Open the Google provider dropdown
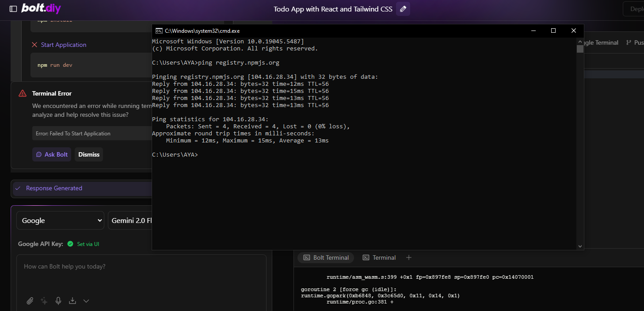The height and width of the screenshot is (311, 644). point(60,220)
